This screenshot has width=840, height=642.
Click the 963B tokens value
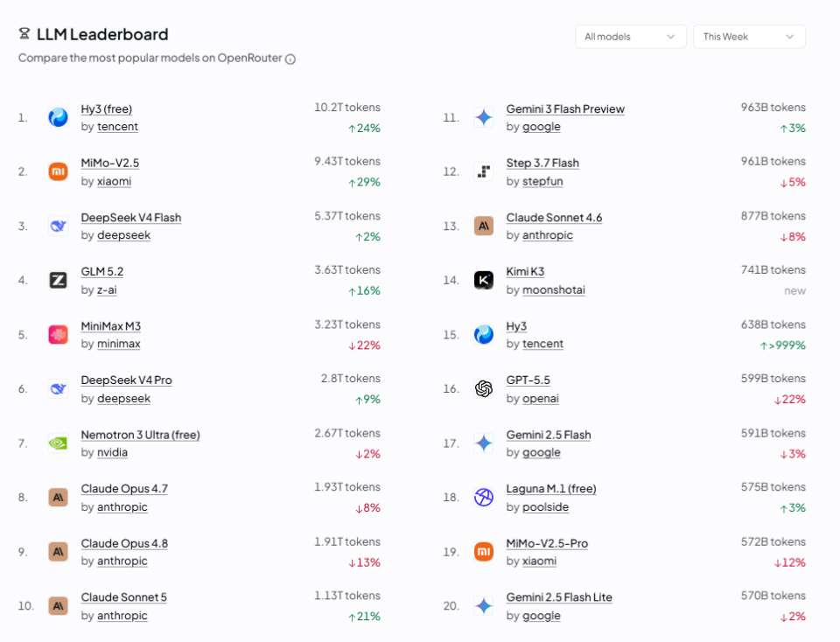tap(773, 107)
